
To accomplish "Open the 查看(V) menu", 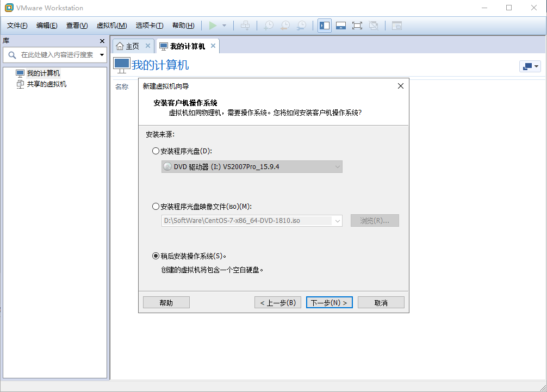I will pos(77,26).
